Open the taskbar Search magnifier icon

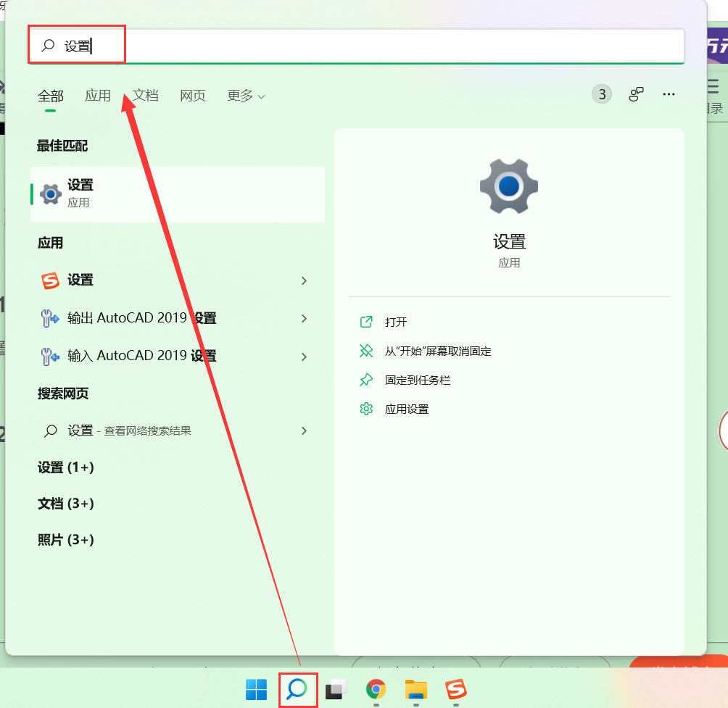pyautogui.click(x=297, y=689)
